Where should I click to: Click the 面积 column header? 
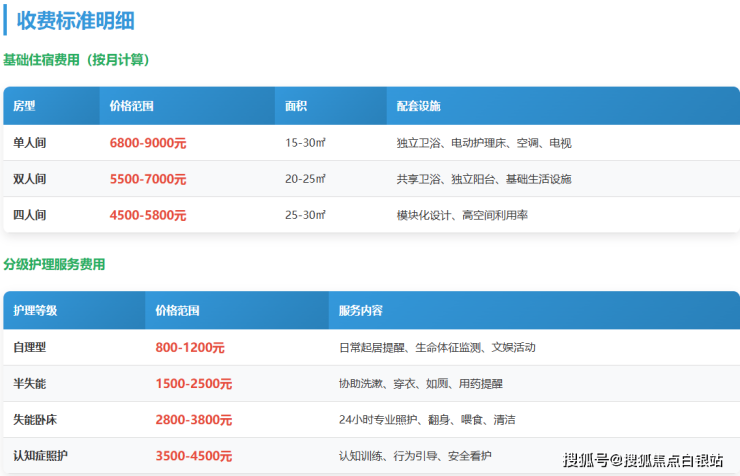point(295,105)
